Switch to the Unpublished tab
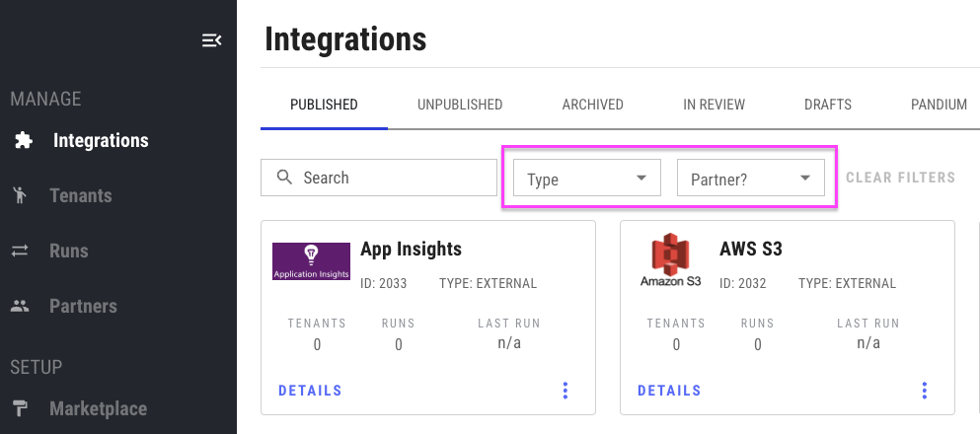 click(460, 105)
